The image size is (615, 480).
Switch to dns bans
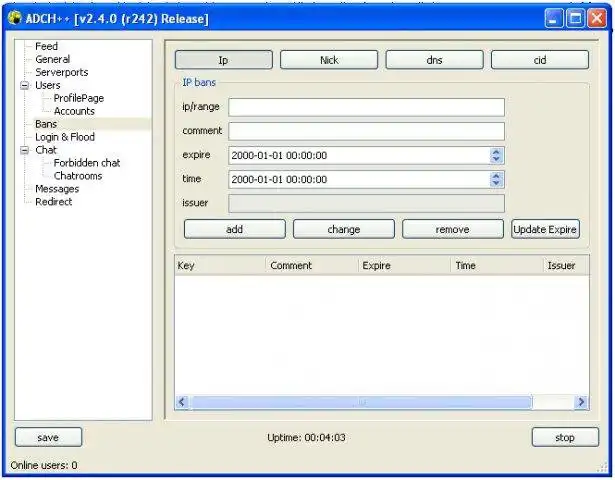tap(435, 60)
